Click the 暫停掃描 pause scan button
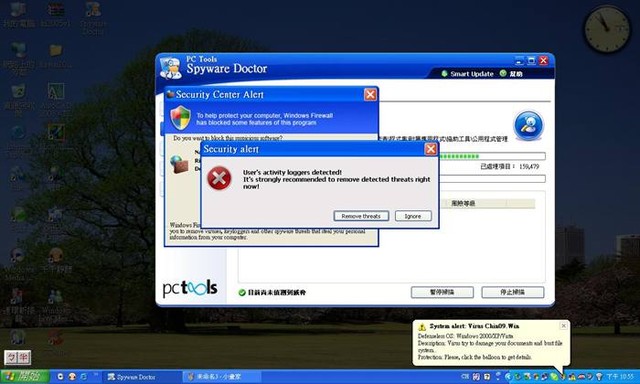Image resolution: width=640 pixels, height=384 pixels. pyautogui.click(x=442, y=292)
